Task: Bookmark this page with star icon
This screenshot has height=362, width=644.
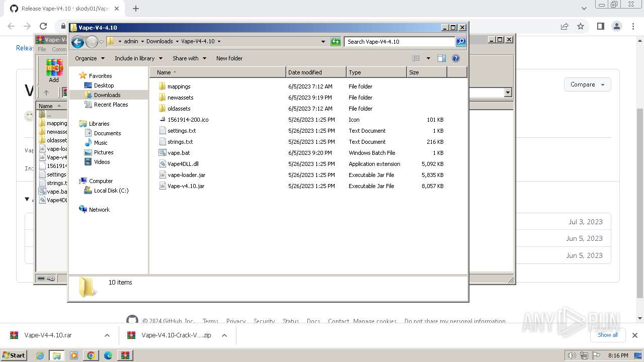Action: pyautogui.click(x=581, y=26)
